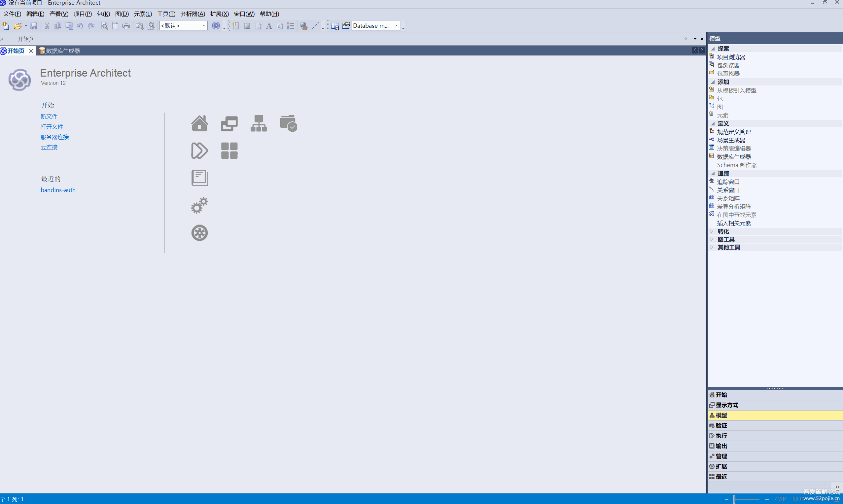Viewport: 843px width, 504px height.
Task: Click the Copy toolbar icon
Action: coord(58,26)
